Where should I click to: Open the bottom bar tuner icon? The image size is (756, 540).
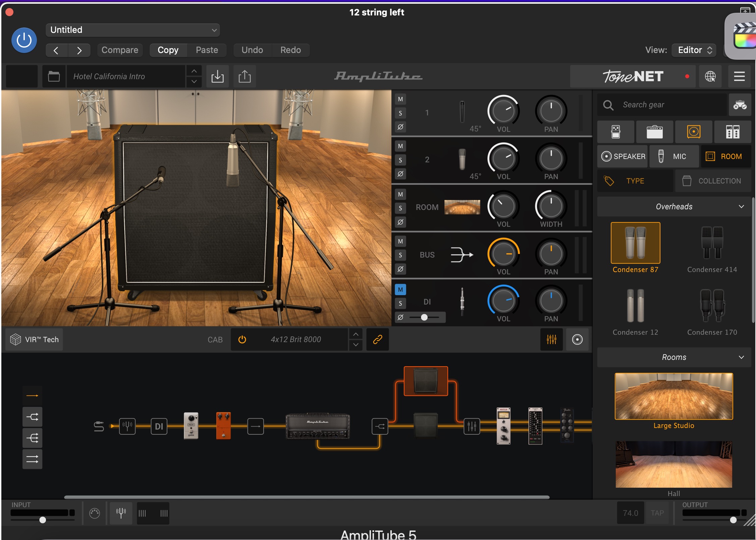point(121,513)
